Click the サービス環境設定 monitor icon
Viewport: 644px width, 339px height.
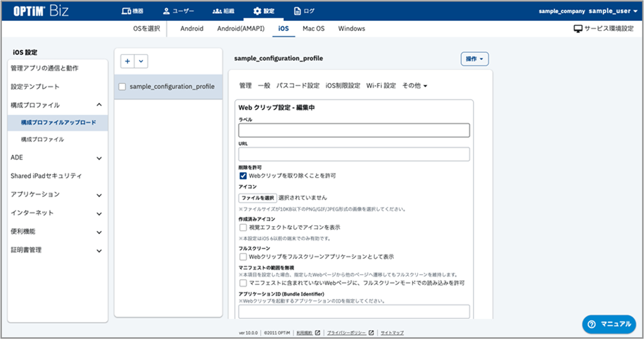(578, 28)
